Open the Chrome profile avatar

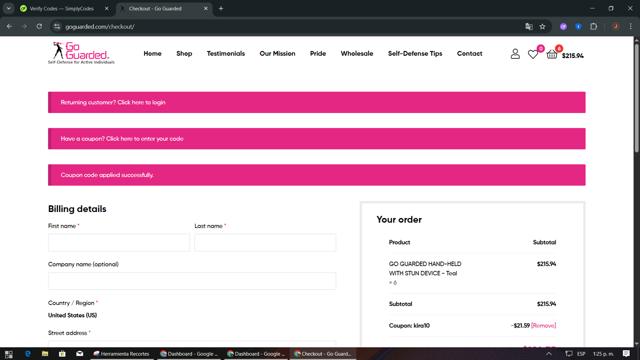[x=616, y=27]
